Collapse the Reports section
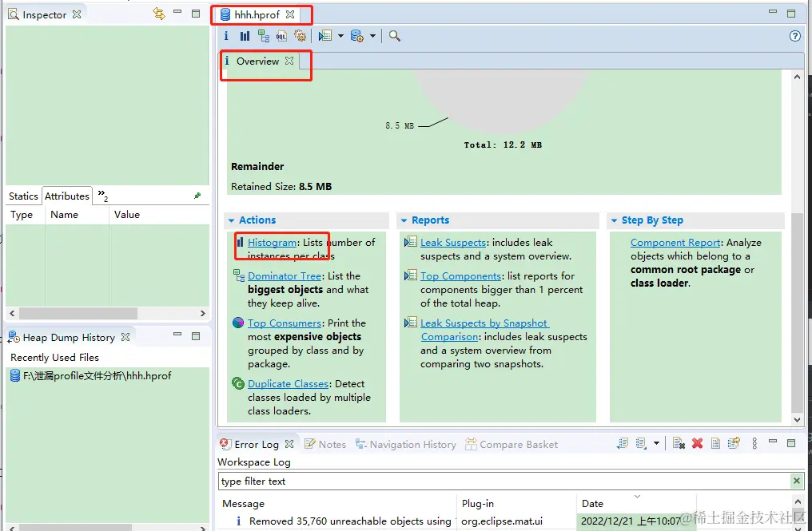The height and width of the screenshot is (531, 812). click(404, 220)
